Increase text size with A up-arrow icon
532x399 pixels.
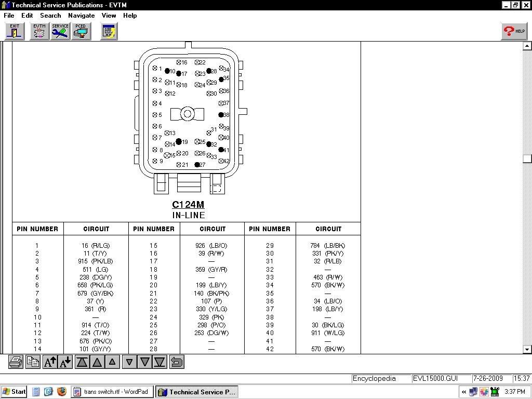click(x=50, y=362)
